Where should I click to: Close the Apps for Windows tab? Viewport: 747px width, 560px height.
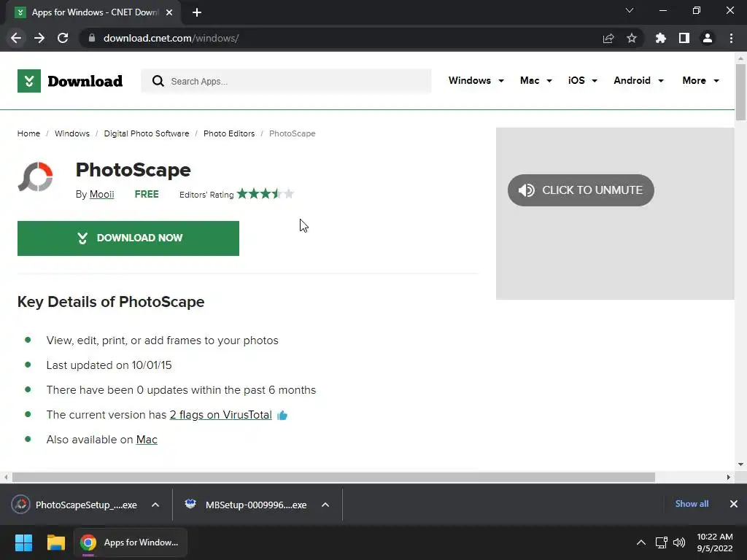click(169, 12)
